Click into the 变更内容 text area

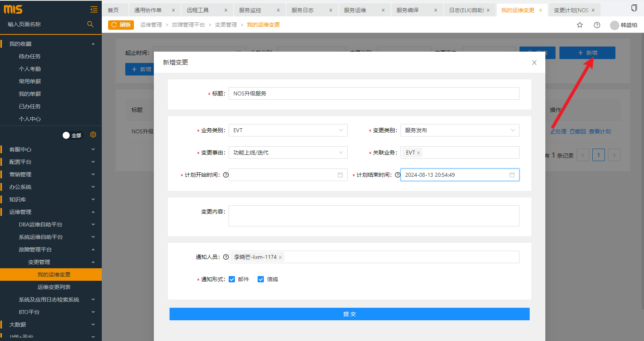pyautogui.click(x=374, y=216)
